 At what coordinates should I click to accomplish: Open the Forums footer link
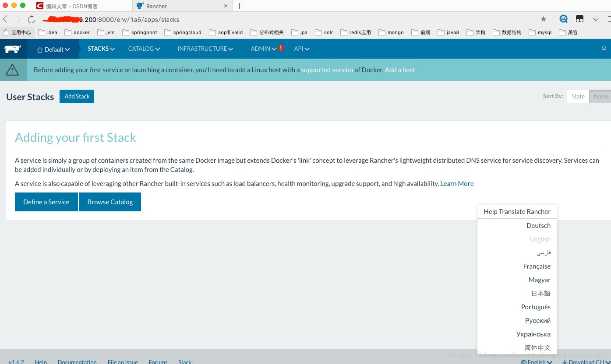click(158, 362)
